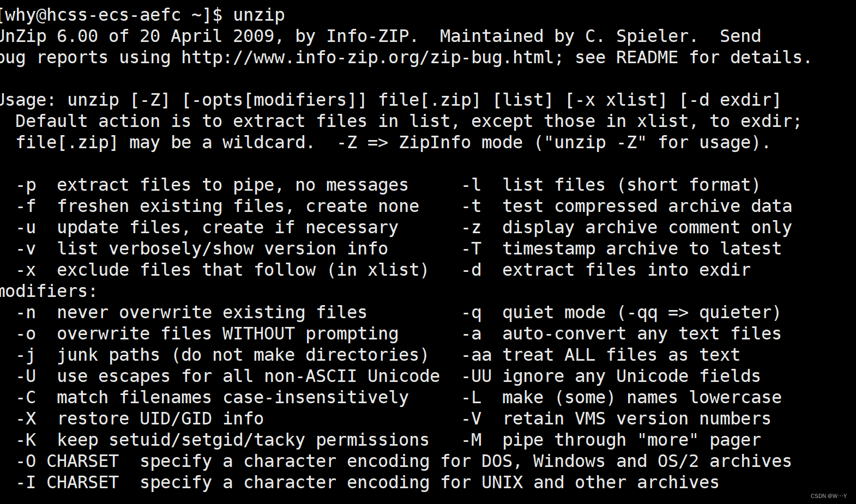
Task: Click the "-n" never overwrite option
Action: (26, 313)
